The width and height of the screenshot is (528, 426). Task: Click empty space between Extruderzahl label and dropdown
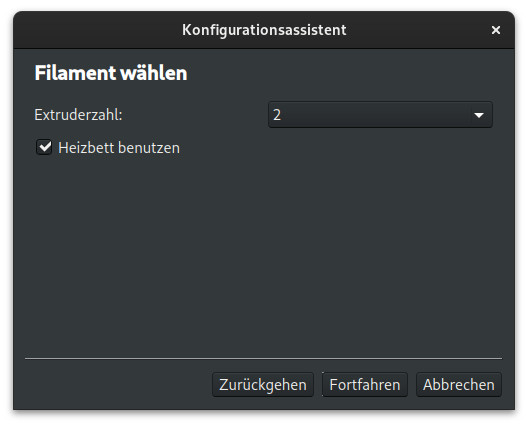(195, 115)
